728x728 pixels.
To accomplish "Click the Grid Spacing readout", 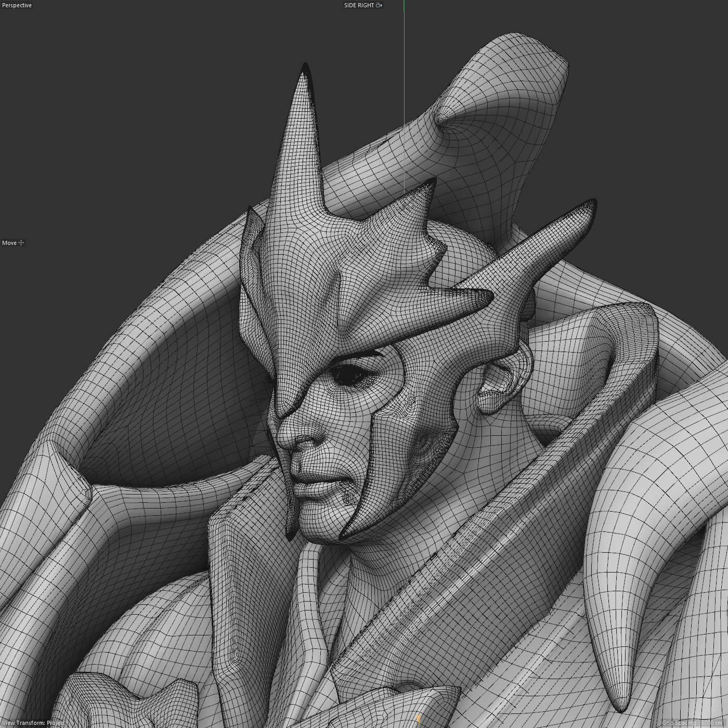I will pyautogui.click(x=693, y=723).
